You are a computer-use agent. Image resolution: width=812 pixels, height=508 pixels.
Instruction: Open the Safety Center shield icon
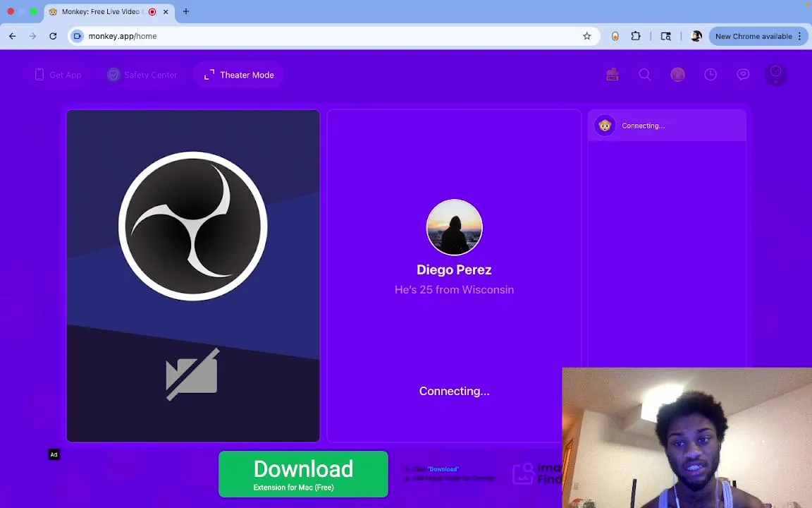click(113, 75)
